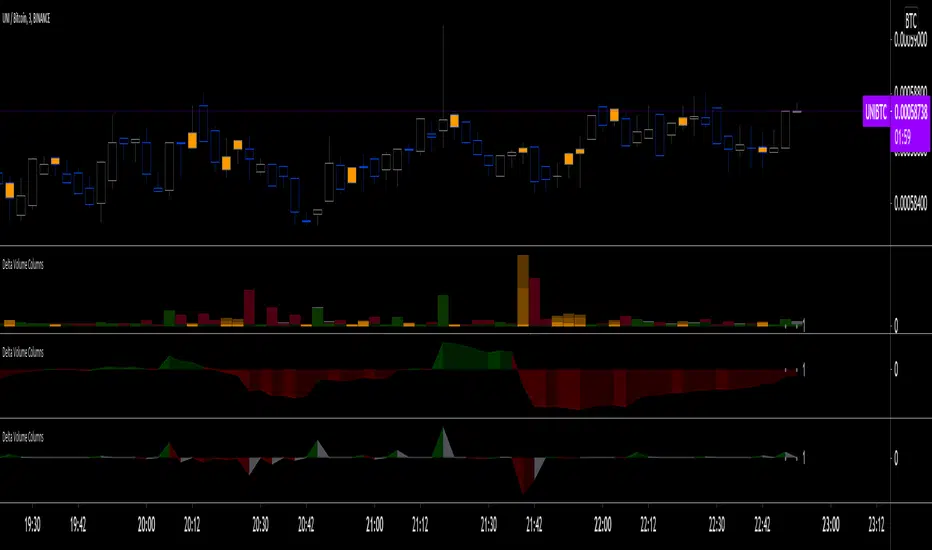Click the 21:12 time axis label
Image resolution: width=932 pixels, height=550 pixels.
pos(420,524)
